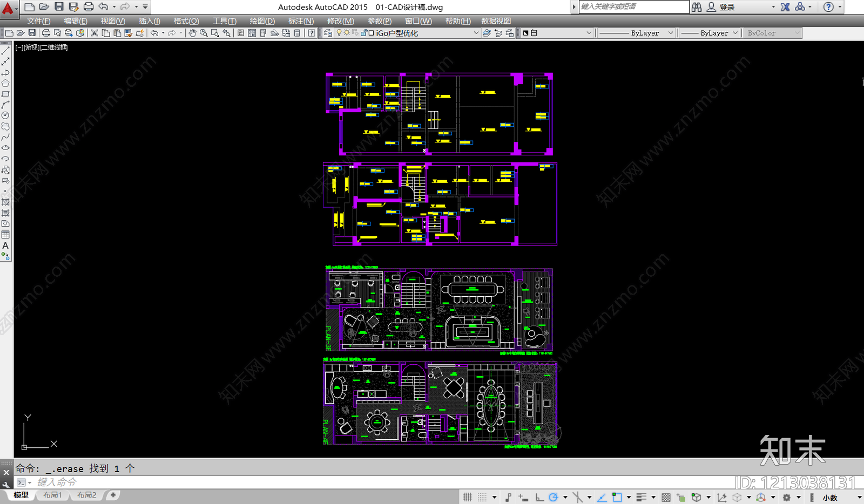Open the 文件(F) menu
The image size is (864, 504).
click(39, 21)
